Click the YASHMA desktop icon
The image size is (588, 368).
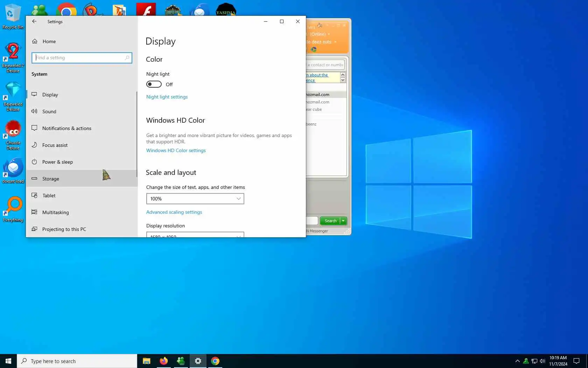[226, 9]
